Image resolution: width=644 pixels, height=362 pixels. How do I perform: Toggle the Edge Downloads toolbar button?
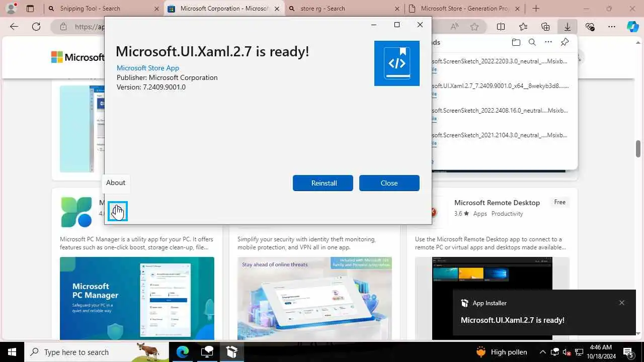click(568, 27)
